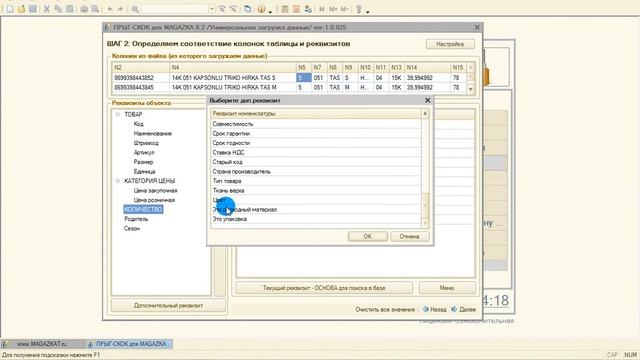Select Размер tree item
The image size is (640, 360).
[x=143, y=162]
